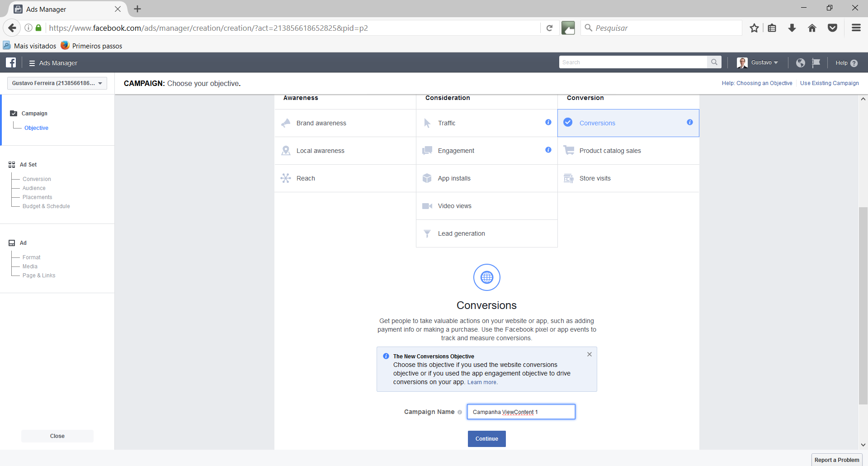Click the Campaign Name input field

521,412
